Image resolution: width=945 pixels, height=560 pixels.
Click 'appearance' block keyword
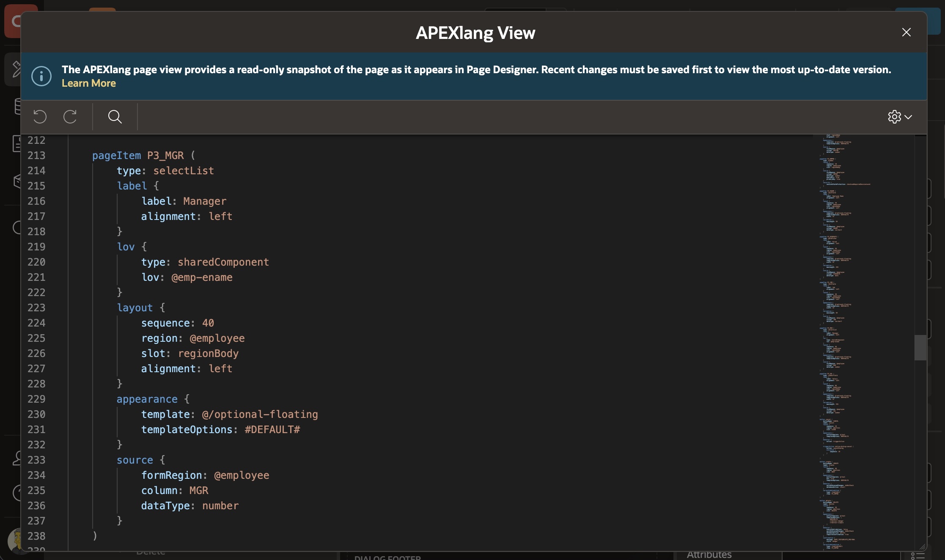click(x=147, y=399)
